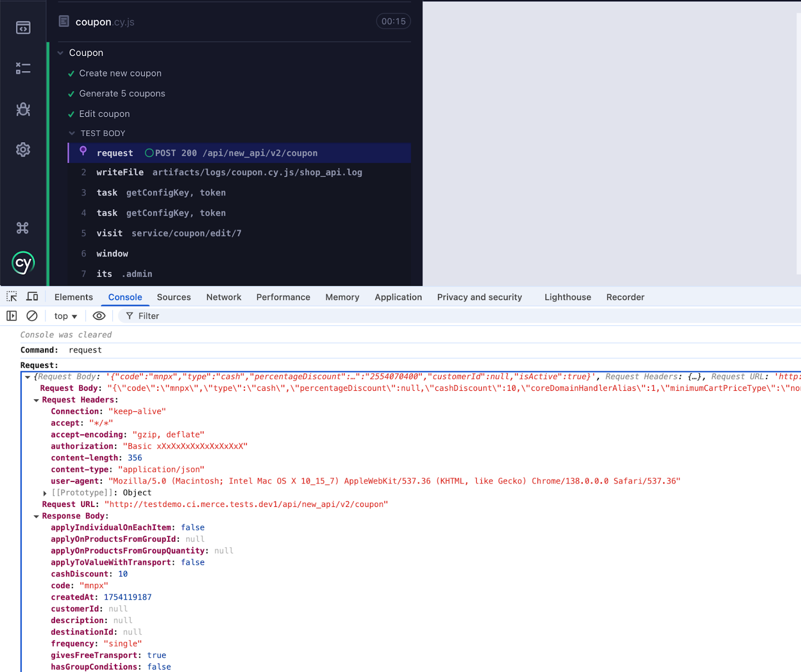Click the clear console icon
Viewport: 801px width, 672px height.
click(x=32, y=316)
